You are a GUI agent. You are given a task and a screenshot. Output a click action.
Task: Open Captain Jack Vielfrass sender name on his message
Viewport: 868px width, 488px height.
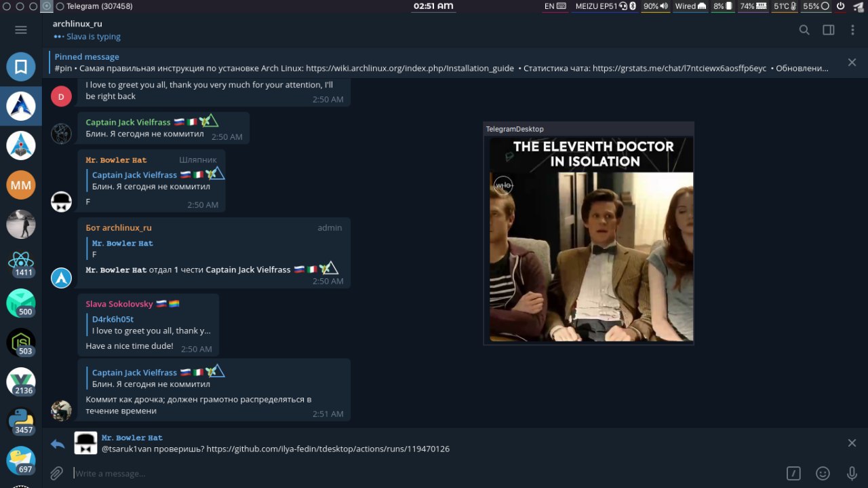(128, 122)
